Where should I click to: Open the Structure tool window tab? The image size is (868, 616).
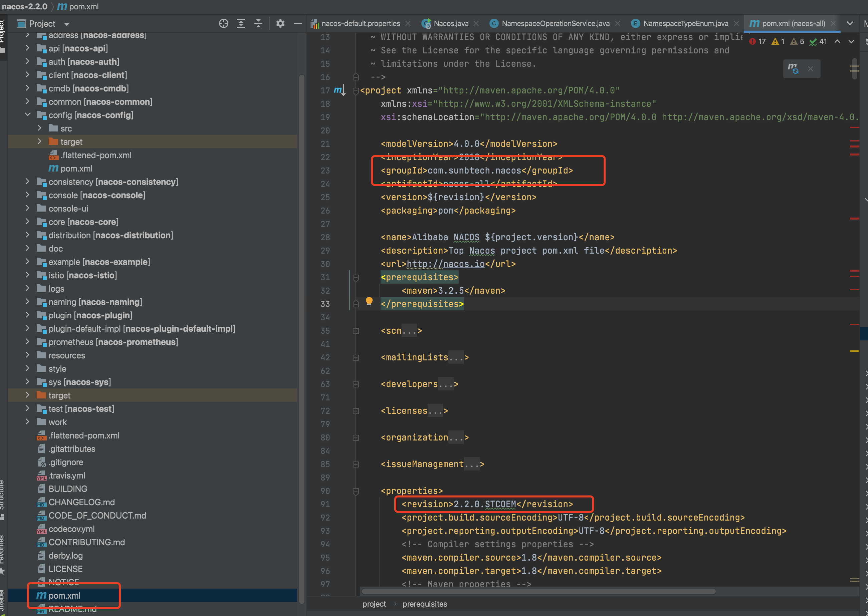coord(2,500)
